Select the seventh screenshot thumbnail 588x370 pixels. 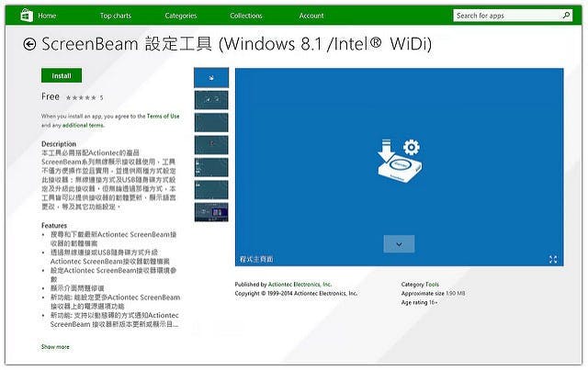[211, 212]
